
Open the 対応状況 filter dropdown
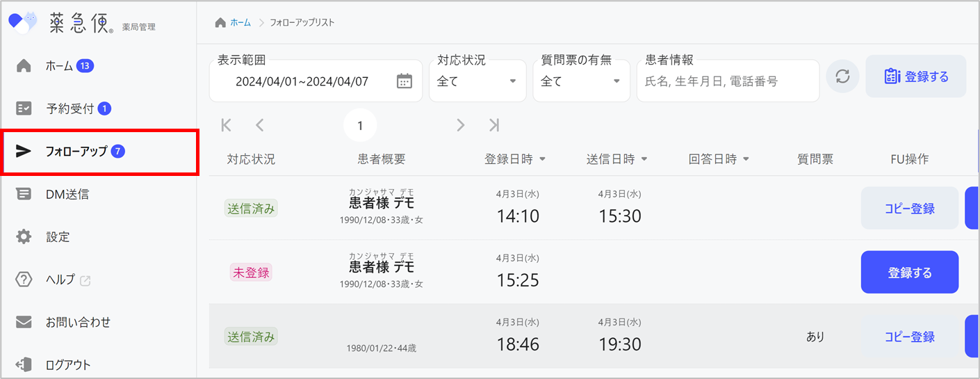[477, 81]
